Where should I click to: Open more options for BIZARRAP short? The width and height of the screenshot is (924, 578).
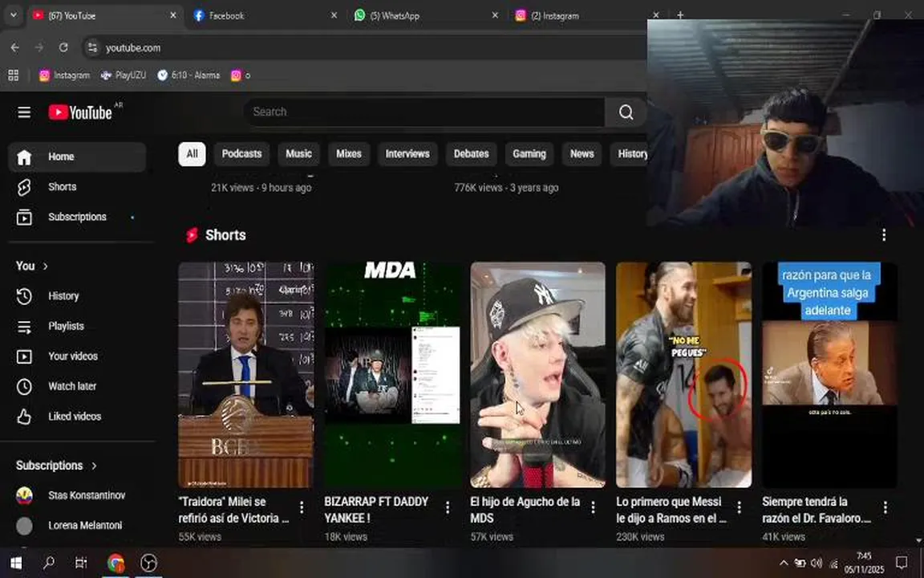[448, 507]
